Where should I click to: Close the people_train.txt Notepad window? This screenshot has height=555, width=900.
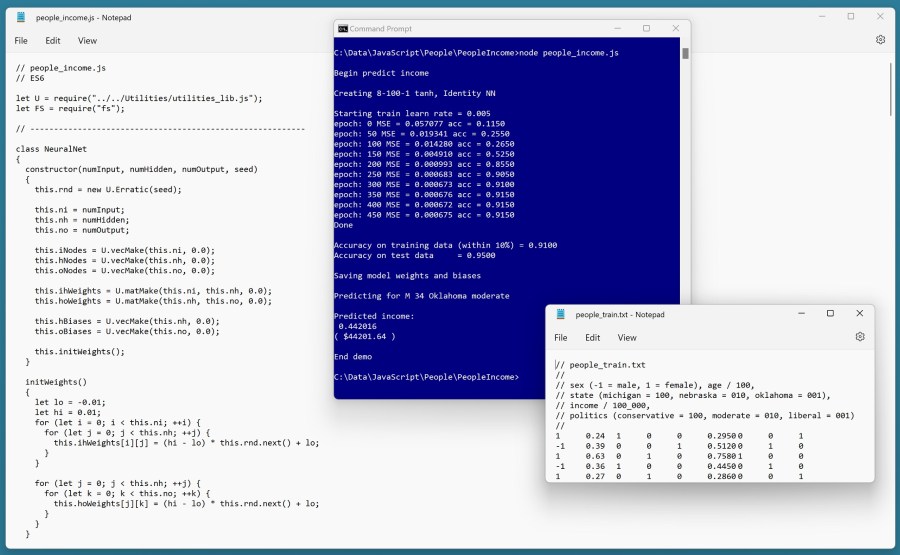click(859, 313)
